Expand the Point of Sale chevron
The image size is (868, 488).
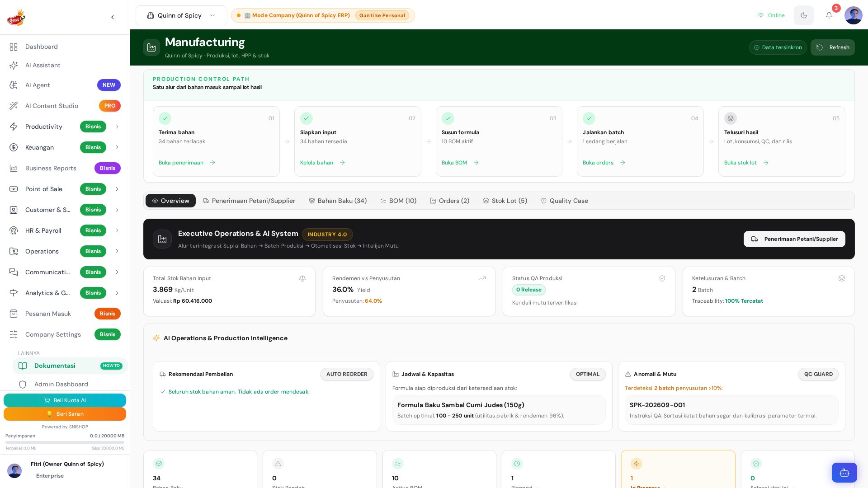(117, 189)
